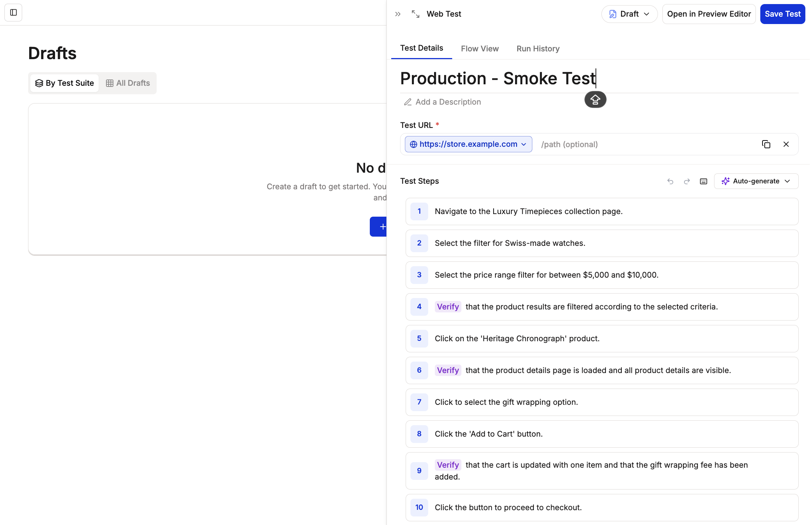Go to the Flow View tab

(480, 49)
